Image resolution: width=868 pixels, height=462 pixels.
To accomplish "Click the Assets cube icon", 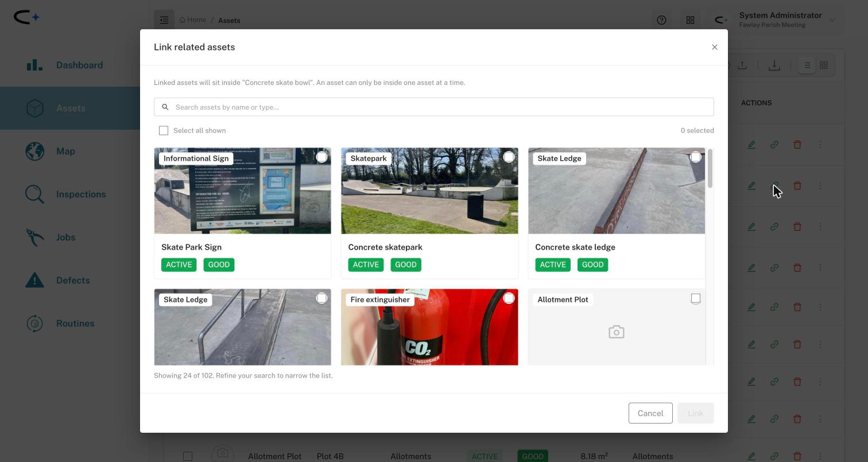I will (x=35, y=108).
